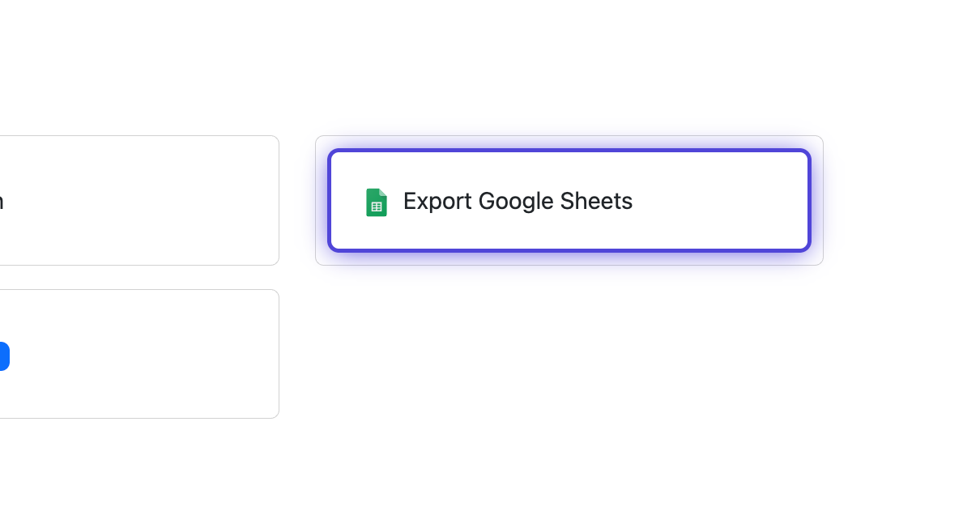Click the green document icon beside the Export label
This screenshot has width=980, height=507.
pyautogui.click(x=377, y=202)
